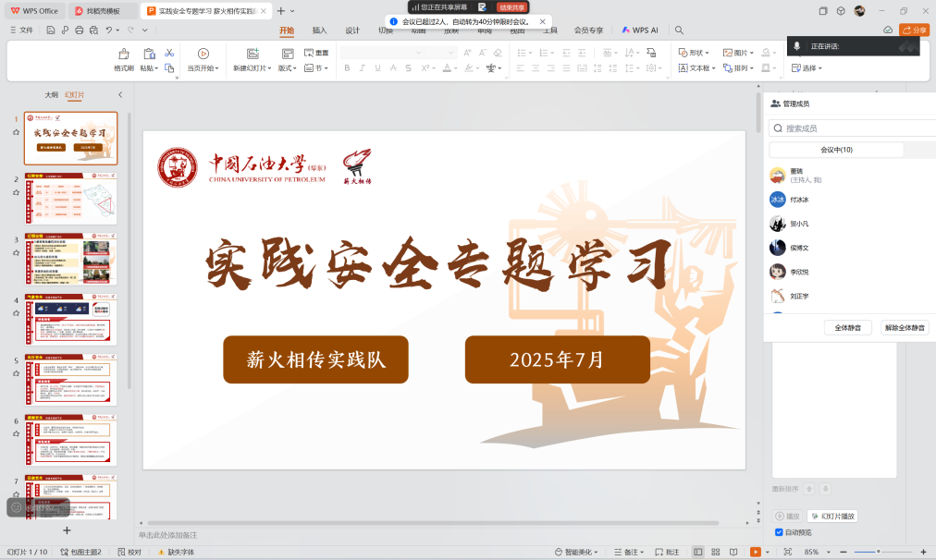This screenshot has width=936, height=560.
Task: Uncheck the 自动预览 checkbox
Action: pyautogui.click(x=779, y=532)
